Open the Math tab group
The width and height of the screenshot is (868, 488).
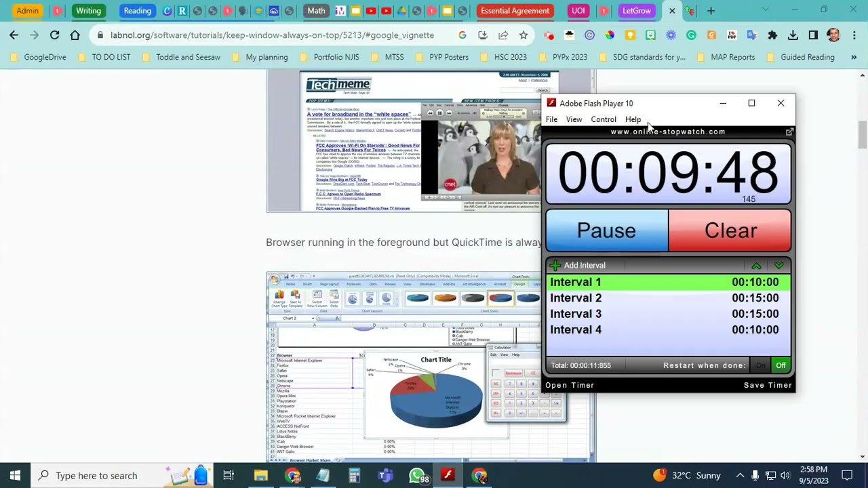316,11
